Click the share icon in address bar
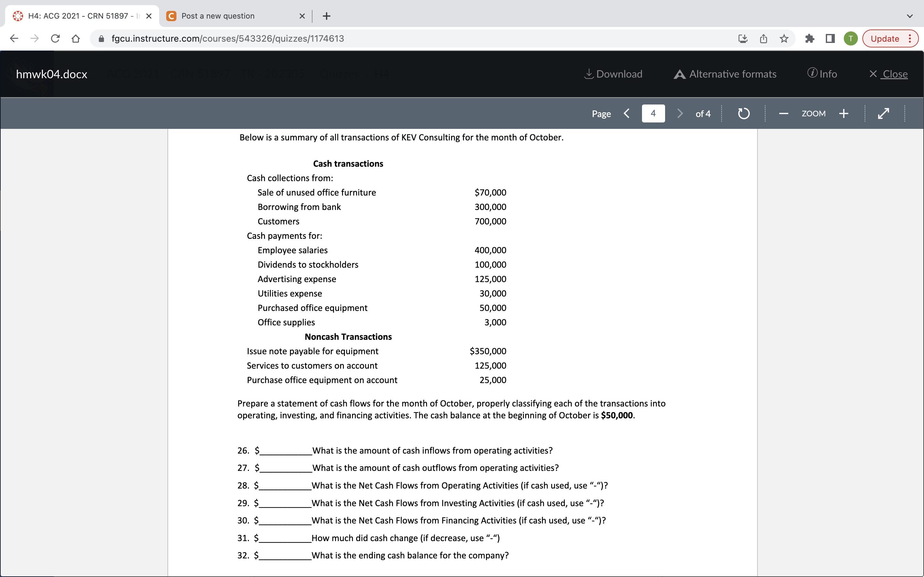The height and width of the screenshot is (577, 924). click(763, 38)
